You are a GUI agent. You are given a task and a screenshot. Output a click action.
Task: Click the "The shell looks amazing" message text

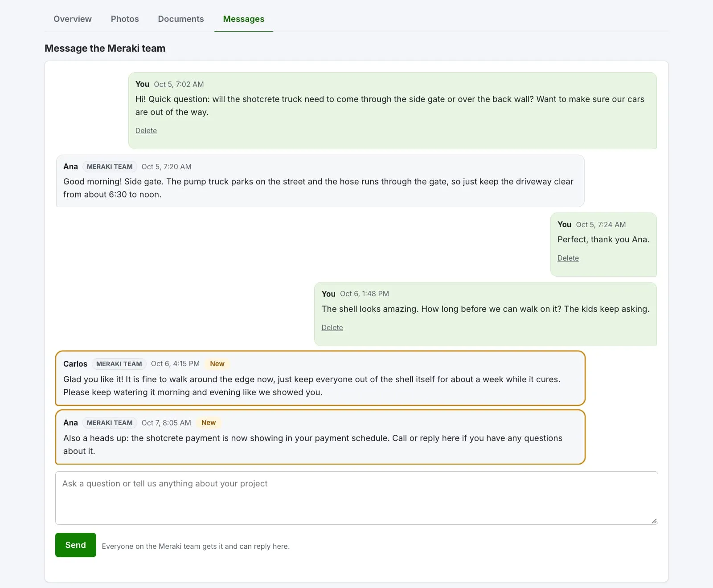[485, 309]
